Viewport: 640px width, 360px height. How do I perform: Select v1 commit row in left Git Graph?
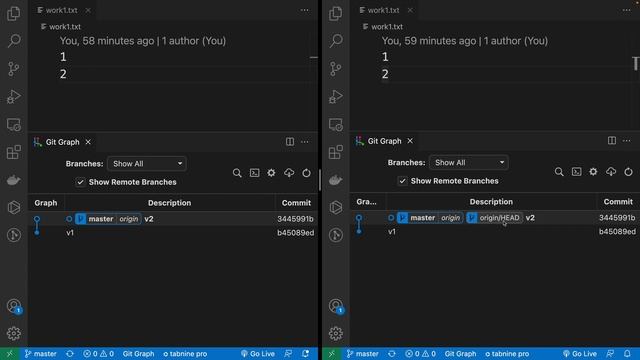pyautogui.click(x=173, y=233)
